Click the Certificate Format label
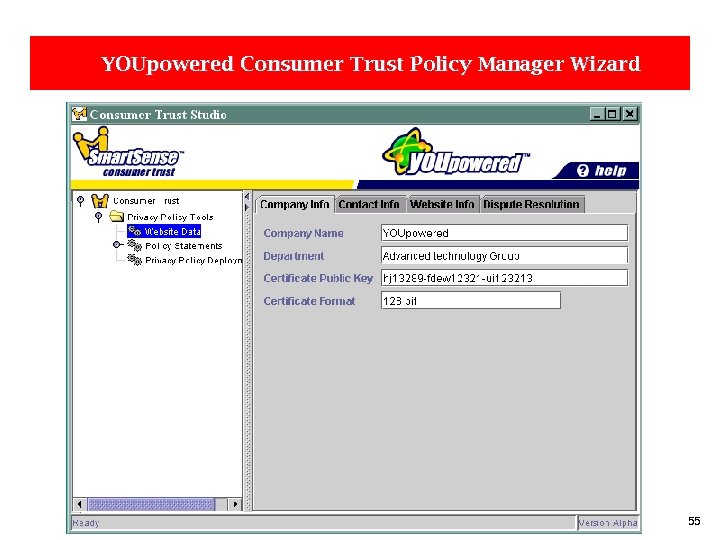 [x=309, y=301]
